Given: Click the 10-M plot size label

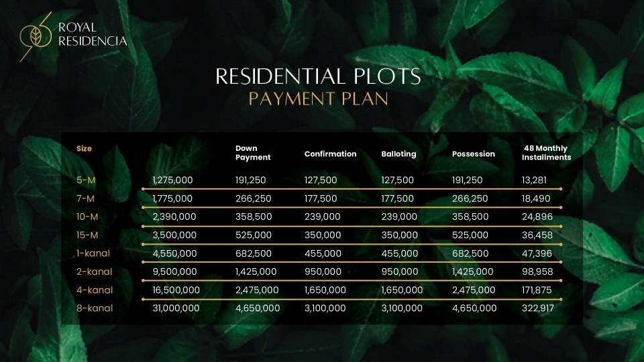Looking at the screenshot, I should 87,217.
